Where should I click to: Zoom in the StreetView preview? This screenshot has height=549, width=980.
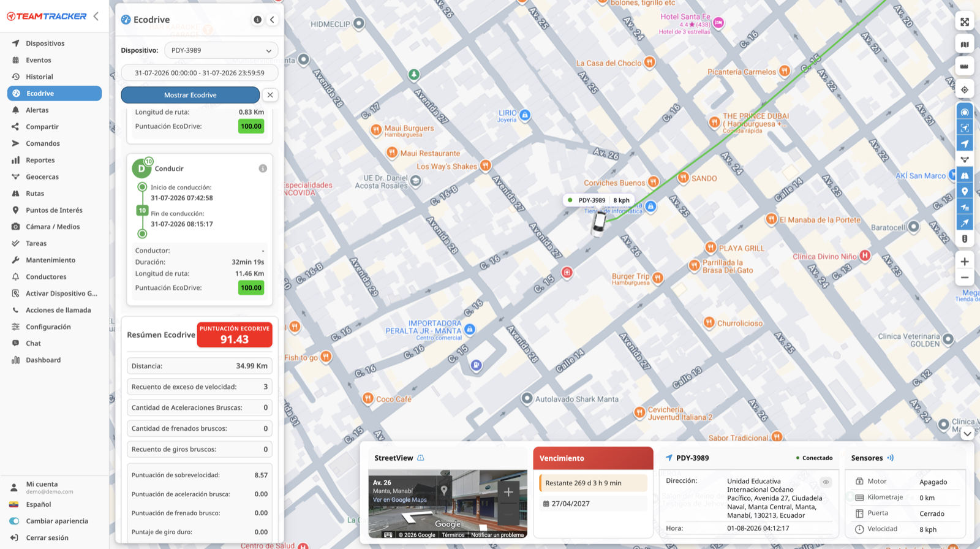coord(508,491)
